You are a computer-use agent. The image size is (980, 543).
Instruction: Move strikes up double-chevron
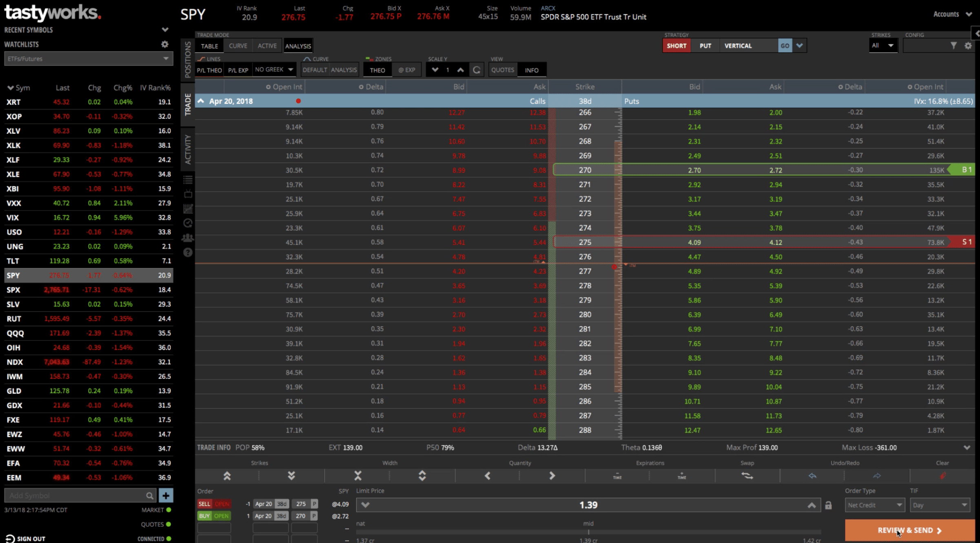click(227, 476)
